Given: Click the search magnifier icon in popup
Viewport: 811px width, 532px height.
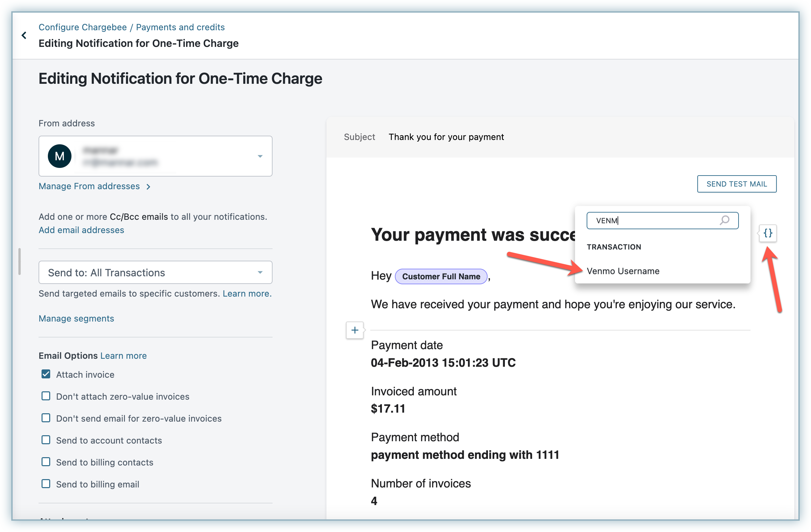Looking at the screenshot, I should (724, 220).
